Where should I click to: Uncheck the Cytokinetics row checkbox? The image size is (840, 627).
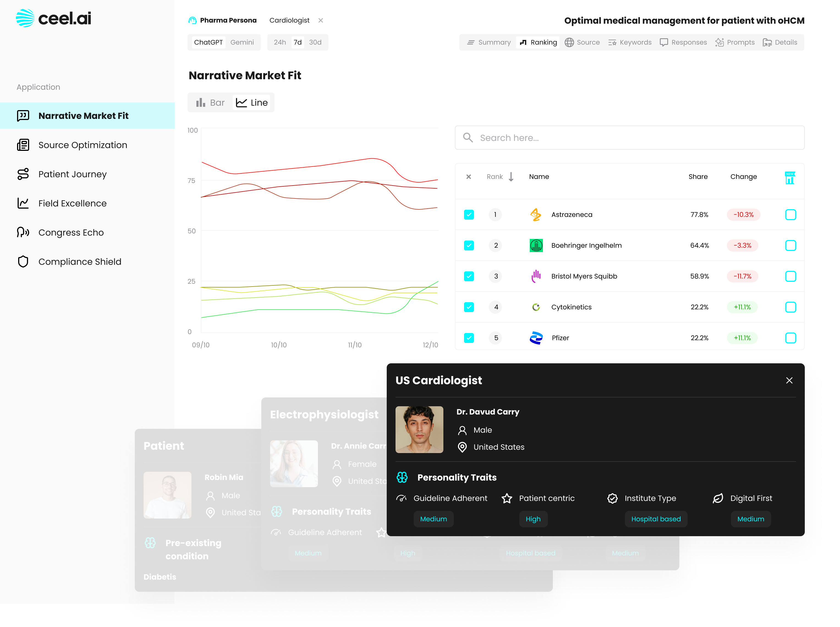(x=469, y=307)
